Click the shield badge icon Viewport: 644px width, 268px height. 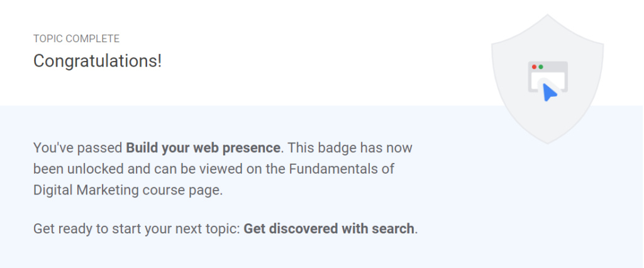point(548,79)
